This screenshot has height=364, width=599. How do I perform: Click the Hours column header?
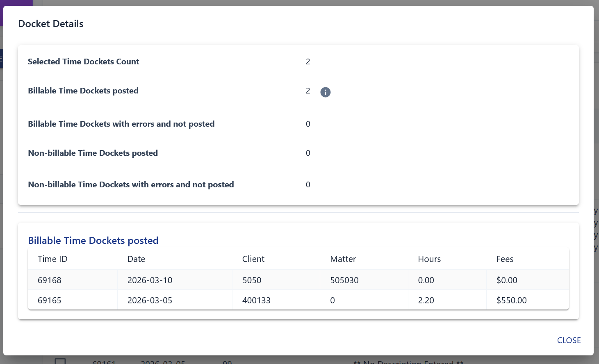pos(429,259)
